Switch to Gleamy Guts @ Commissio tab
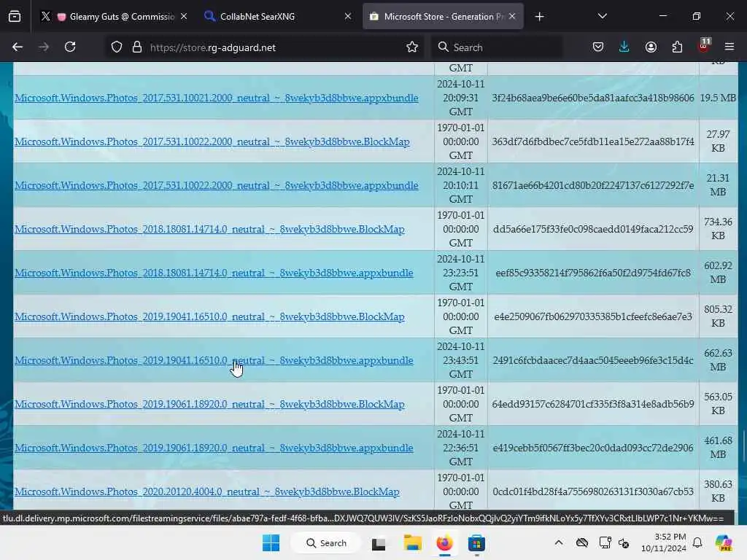 point(113,17)
